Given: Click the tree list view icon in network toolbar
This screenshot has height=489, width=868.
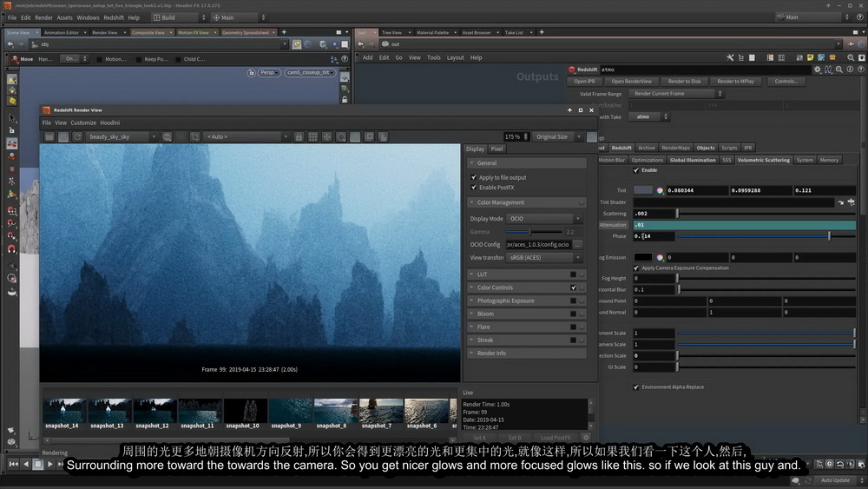Looking at the screenshot, I should [740, 57].
